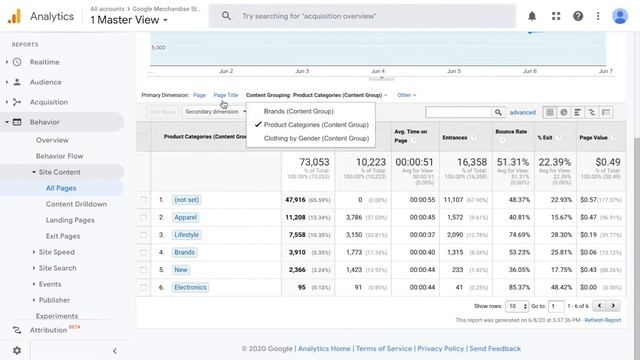The image size is (640, 360).
Task: Check the (not set) row checkbox
Action: (144, 200)
